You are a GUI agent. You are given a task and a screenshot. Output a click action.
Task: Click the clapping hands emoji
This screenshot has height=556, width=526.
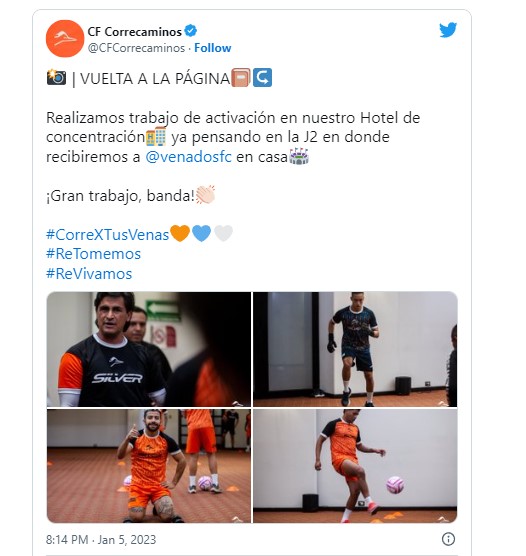205,194
